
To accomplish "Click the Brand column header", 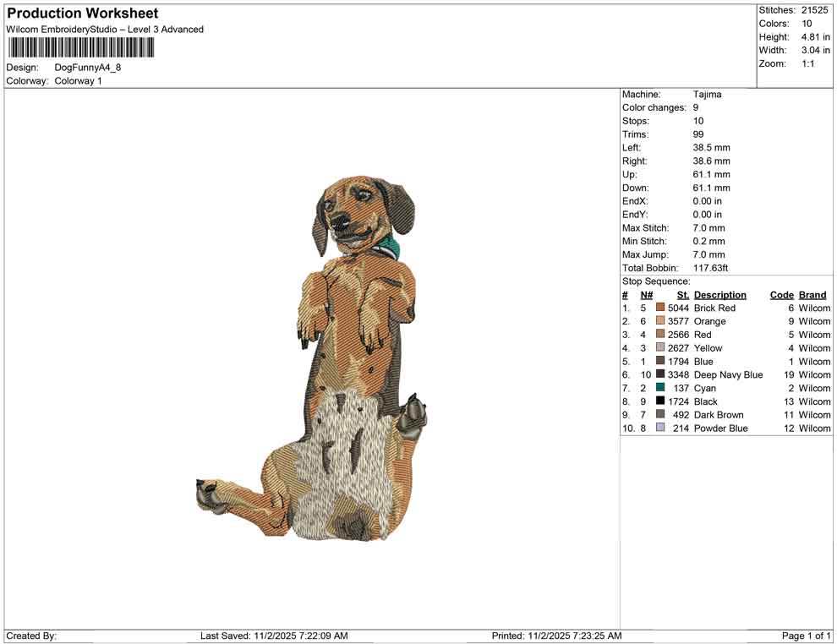I will tap(812, 295).
